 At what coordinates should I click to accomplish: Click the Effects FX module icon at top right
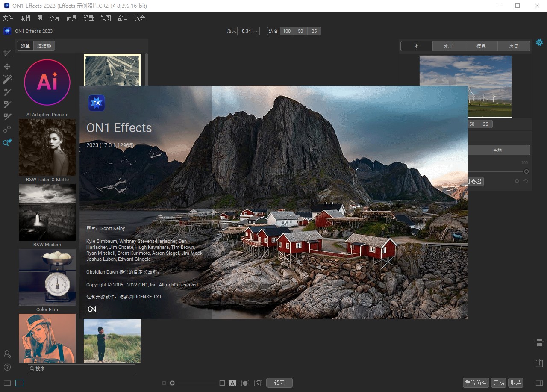coord(539,42)
